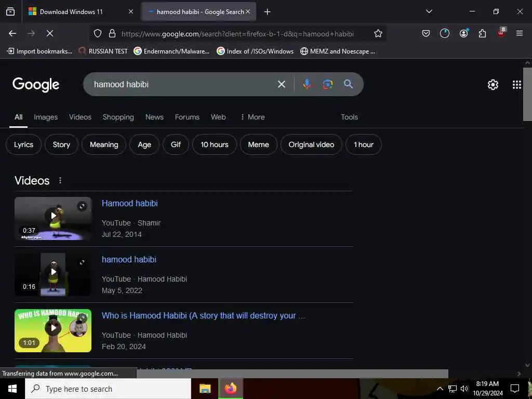View site security padlock info

tap(112, 33)
